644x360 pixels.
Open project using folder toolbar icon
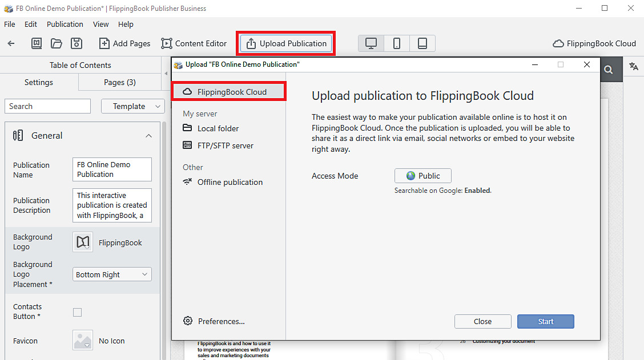click(57, 43)
